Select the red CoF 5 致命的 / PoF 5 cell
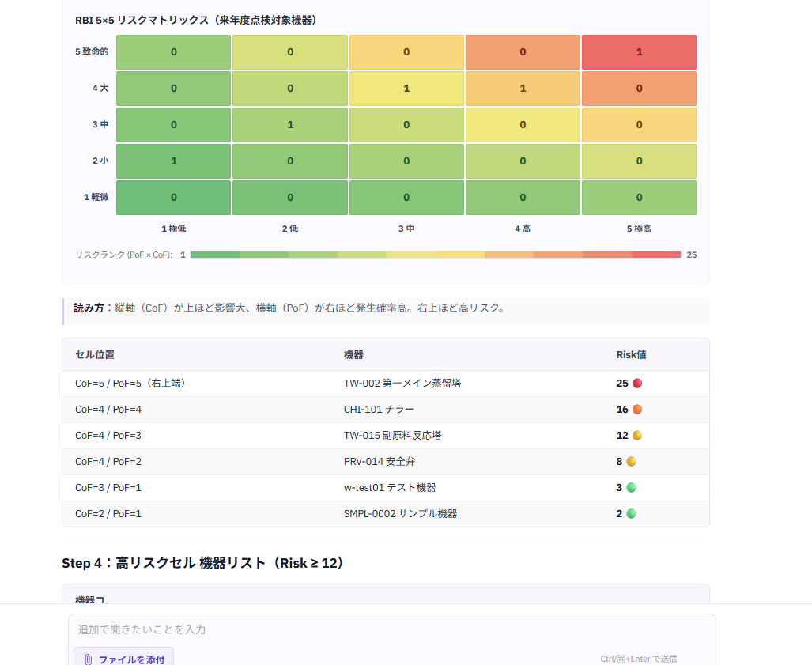812x665 pixels. (x=639, y=52)
